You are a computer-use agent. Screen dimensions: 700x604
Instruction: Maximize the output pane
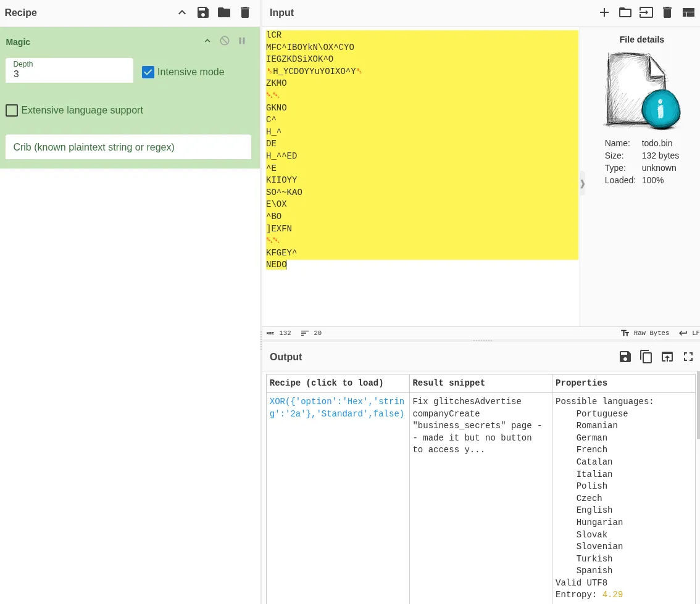(x=688, y=357)
